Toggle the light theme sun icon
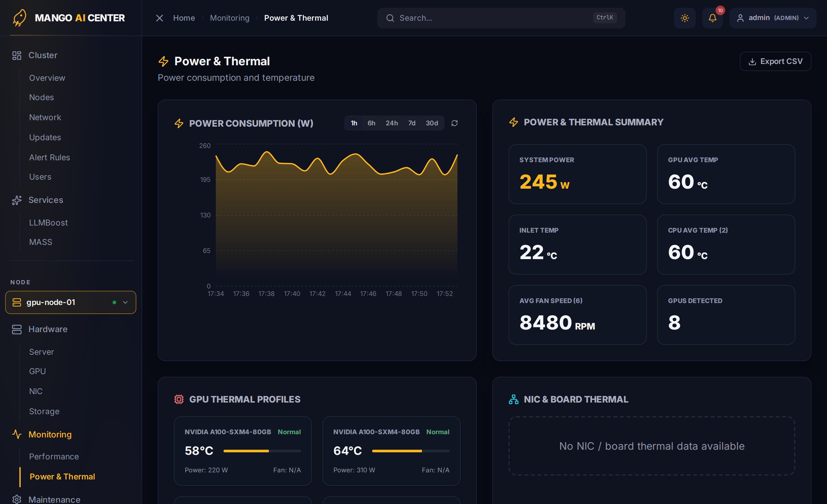Screen dimensions: 827x504 click(x=685, y=18)
